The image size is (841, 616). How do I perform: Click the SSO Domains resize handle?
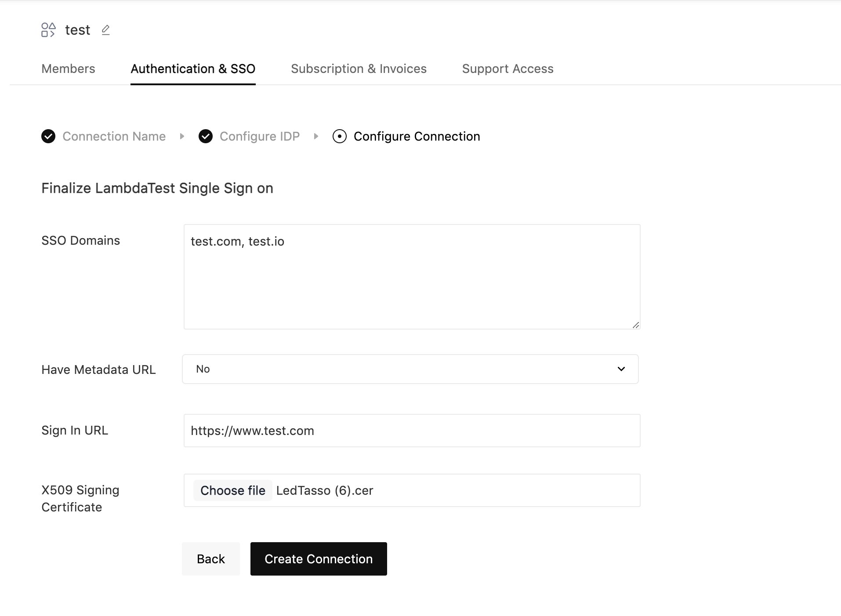(x=635, y=325)
